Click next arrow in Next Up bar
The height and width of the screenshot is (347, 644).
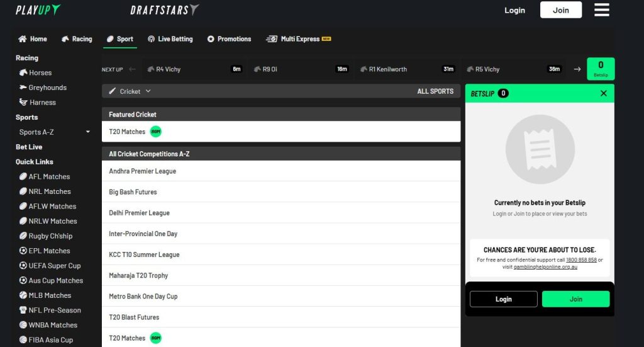click(x=577, y=69)
